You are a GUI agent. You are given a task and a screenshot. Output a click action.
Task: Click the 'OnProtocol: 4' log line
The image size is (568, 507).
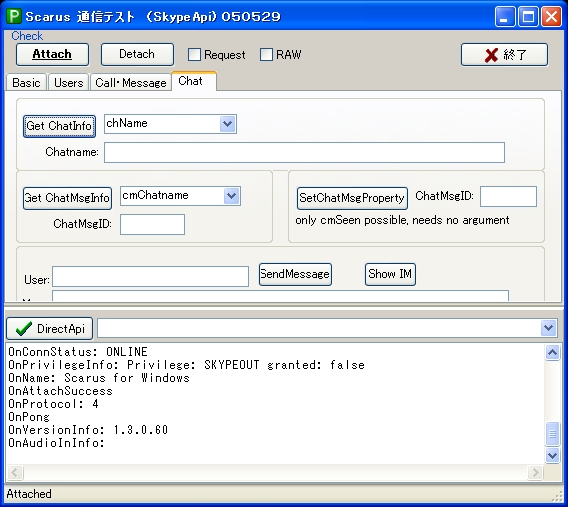click(x=54, y=404)
